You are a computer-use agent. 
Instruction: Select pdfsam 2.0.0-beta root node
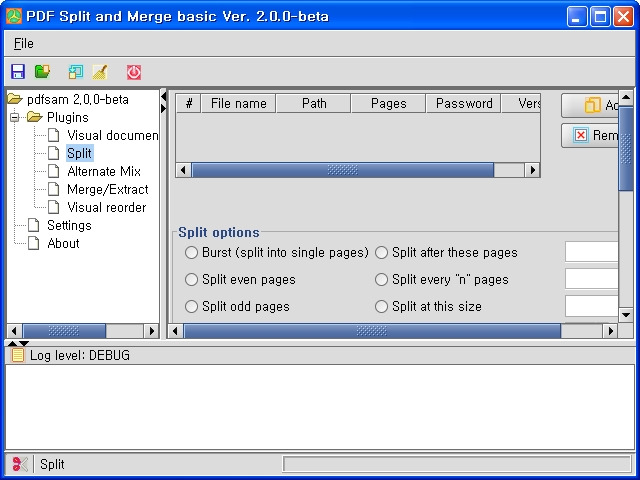click(x=78, y=99)
